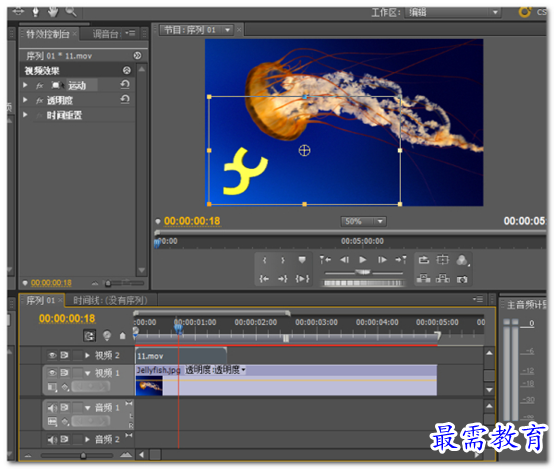This screenshot has height=469, width=554.
Task: Select the 11.mov clip on 视频 2
Action: (181, 356)
